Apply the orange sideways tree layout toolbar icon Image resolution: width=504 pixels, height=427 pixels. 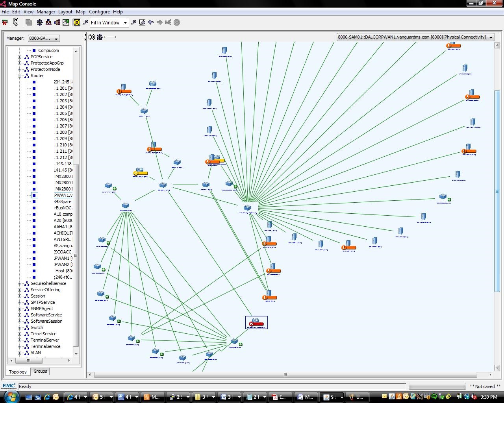(x=57, y=22)
